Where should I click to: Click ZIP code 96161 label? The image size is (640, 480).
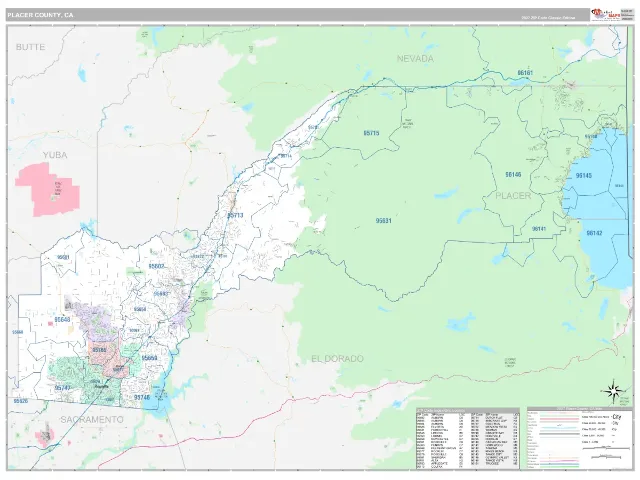525,73
